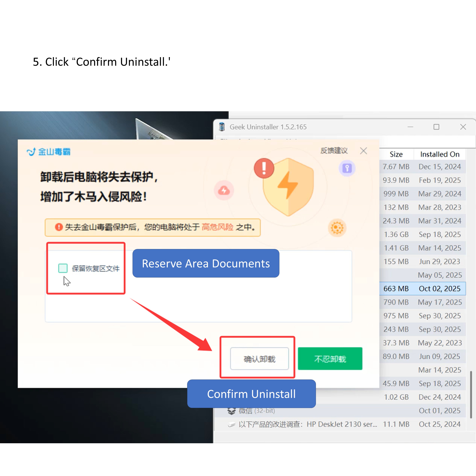
Task: Maximize the Geek Uninstaller window
Action: pos(436,127)
